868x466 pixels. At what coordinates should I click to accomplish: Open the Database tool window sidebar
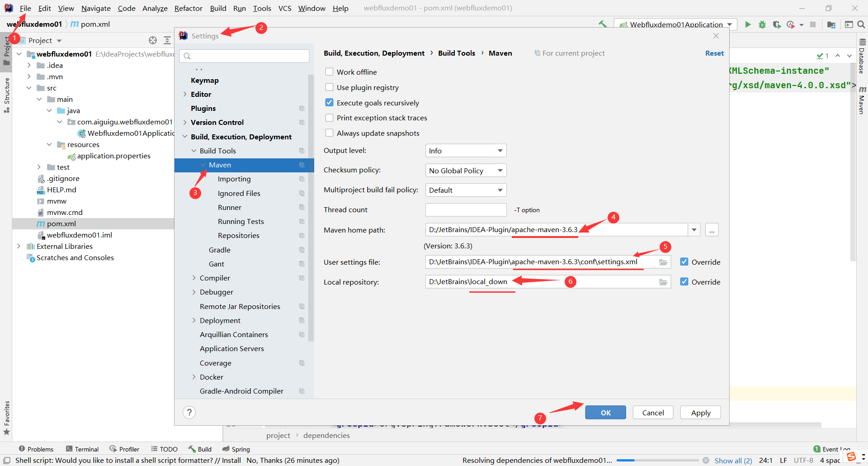(x=862, y=56)
